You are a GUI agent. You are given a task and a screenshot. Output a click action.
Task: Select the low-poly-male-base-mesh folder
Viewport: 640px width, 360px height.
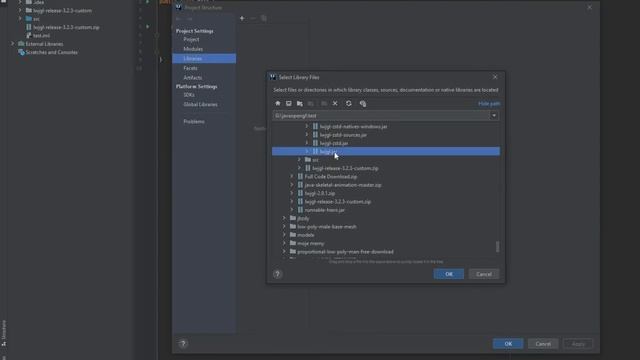click(x=327, y=227)
